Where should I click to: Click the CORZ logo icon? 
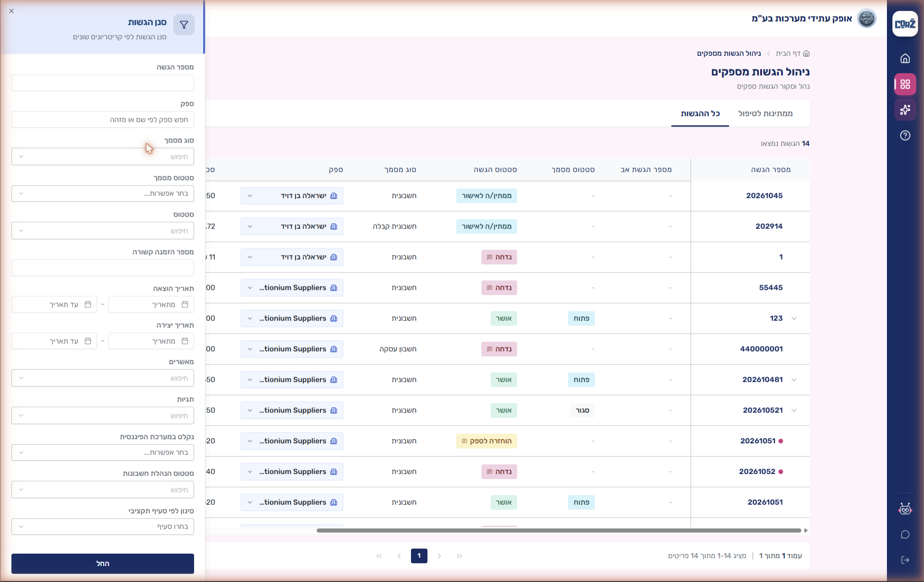click(x=905, y=24)
